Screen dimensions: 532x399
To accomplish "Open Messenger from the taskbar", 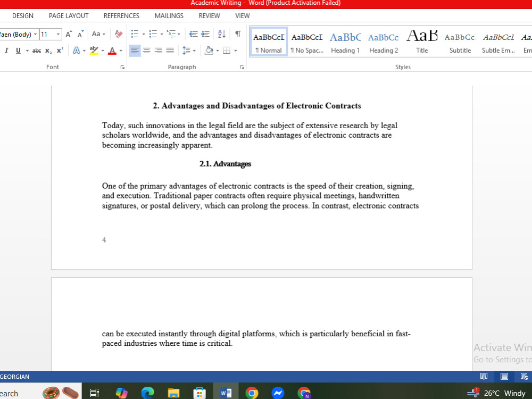I will pyautogui.click(x=278, y=393).
